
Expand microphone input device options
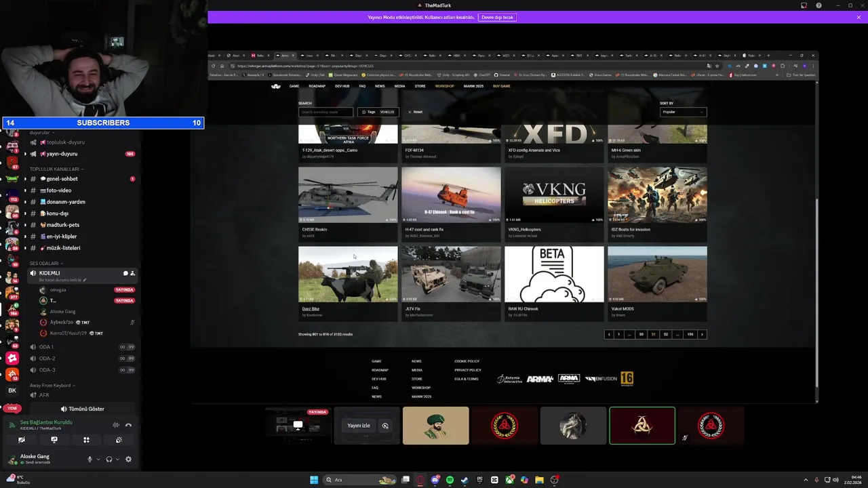(x=98, y=459)
